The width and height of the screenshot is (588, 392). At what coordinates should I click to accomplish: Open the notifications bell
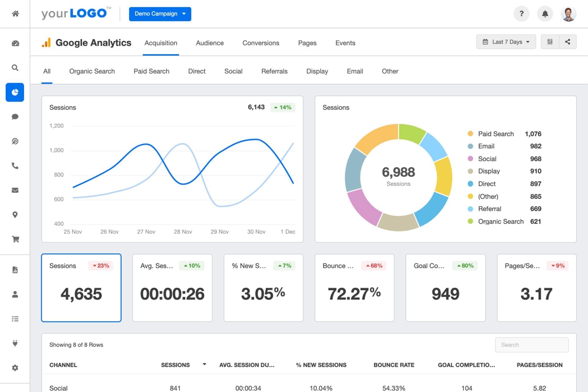545,14
